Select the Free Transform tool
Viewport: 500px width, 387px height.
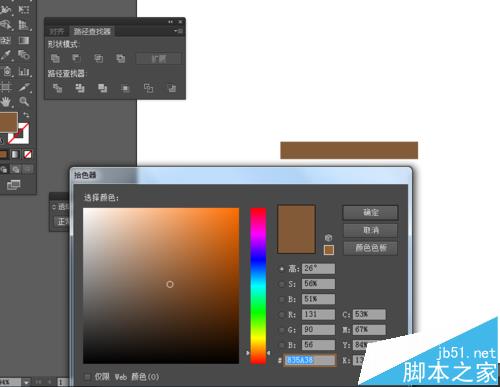(x=24, y=10)
